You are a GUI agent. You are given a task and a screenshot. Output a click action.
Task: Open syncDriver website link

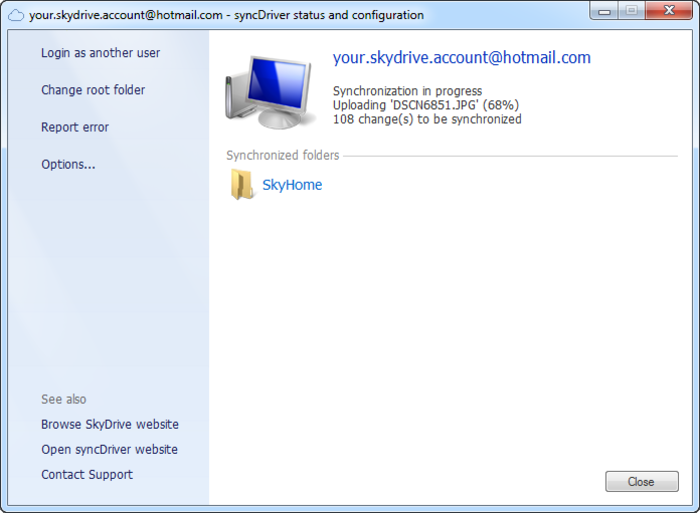pos(109,449)
